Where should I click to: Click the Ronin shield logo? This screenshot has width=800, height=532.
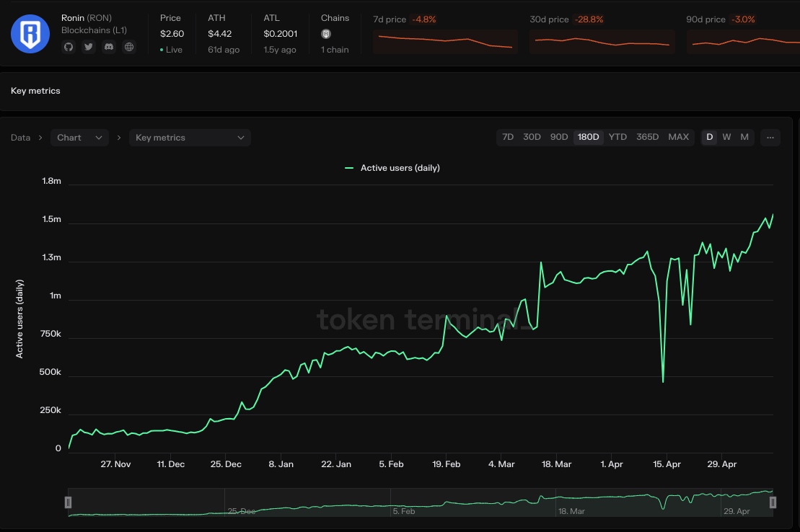coord(30,34)
